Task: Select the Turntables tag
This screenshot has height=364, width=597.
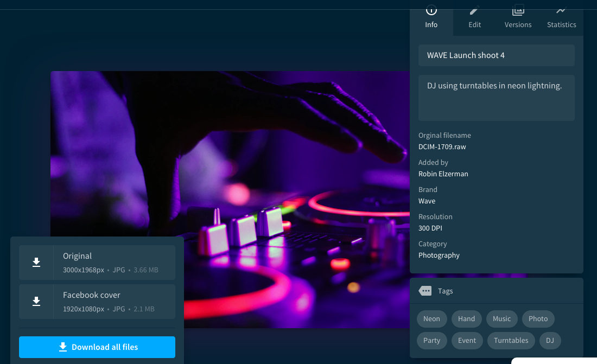Action: (x=511, y=341)
